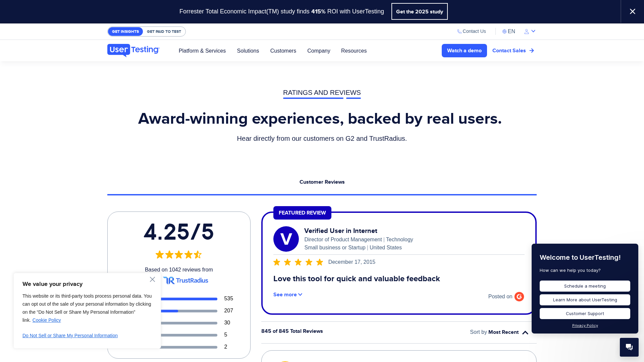Image resolution: width=644 pixels, height=362 pixels.
Task: Click the TrustRadius logo
Action: (185, 281)
